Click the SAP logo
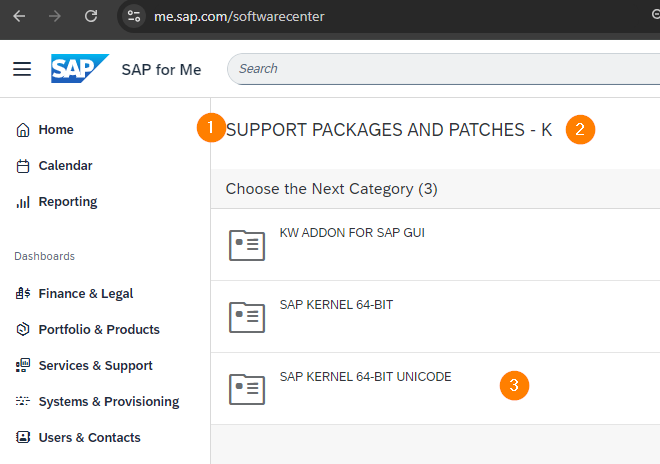Screen dimensions: 660x464 click(80, 69)
